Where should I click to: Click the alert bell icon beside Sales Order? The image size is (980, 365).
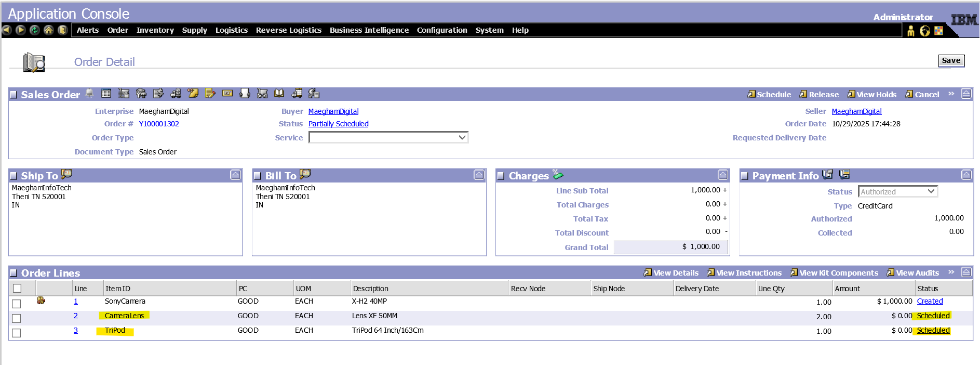(89, 94)
